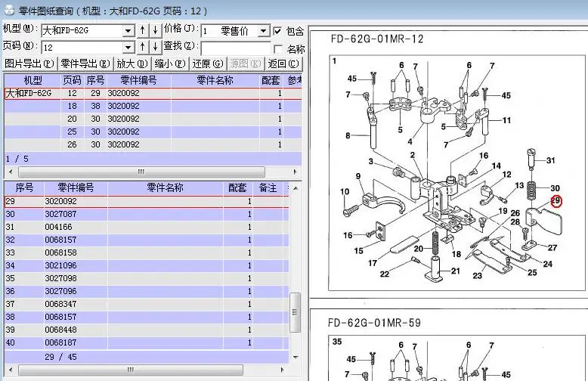Click part number 31 label in diagram
Image resolution: width=588 pixels, height=381 pixels.
pyautogui.click(x=550, y=160)
